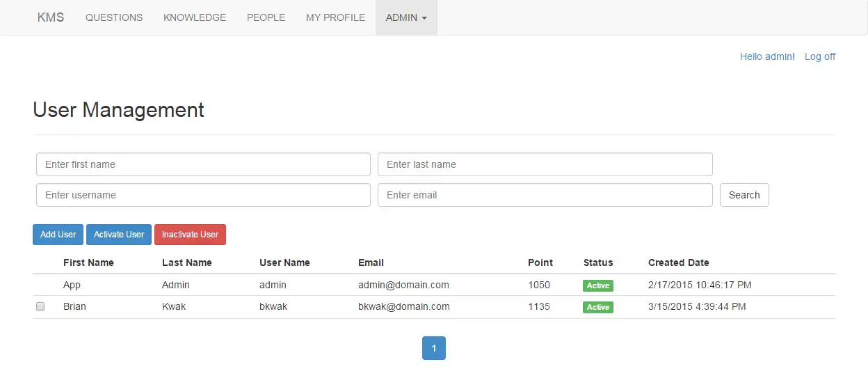The image size is (868, 369).
Task: Navigate to the PEOPLE page
Action: [266, 17]
